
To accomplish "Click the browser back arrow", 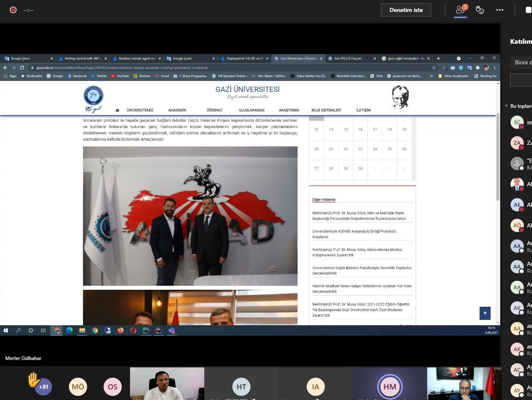I will [5, 68].
